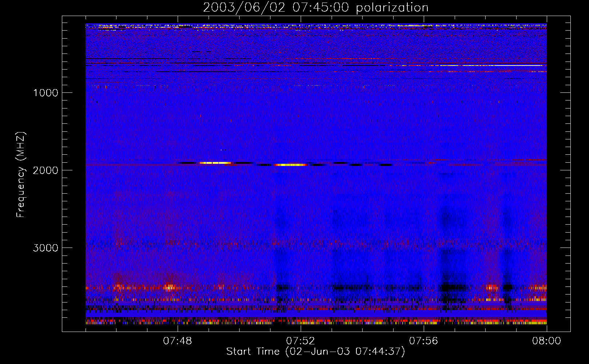Screen dimensions: 589x364
Task: Click the bright white burst near 2000 MHz
Action: click(216, 163)
